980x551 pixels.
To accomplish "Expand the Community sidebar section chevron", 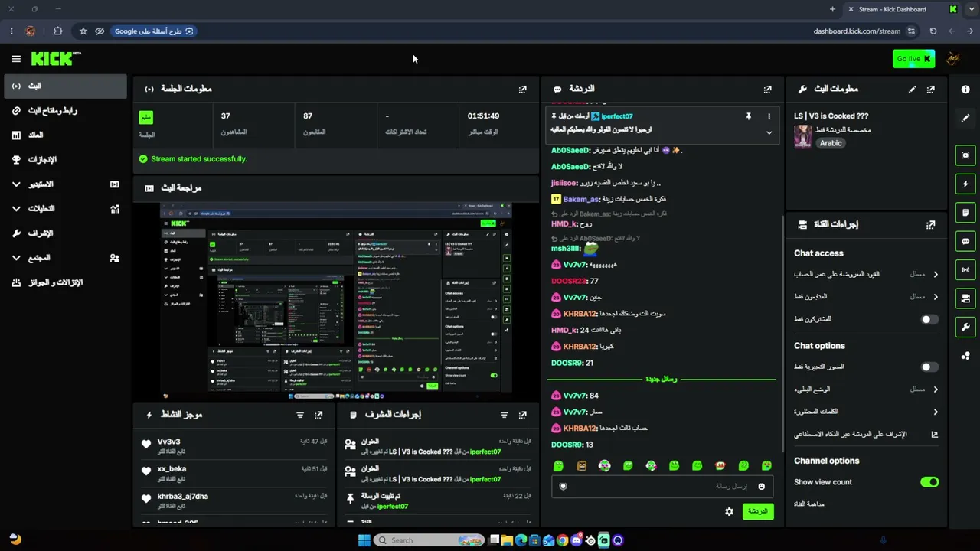I will tap(16, 258).
